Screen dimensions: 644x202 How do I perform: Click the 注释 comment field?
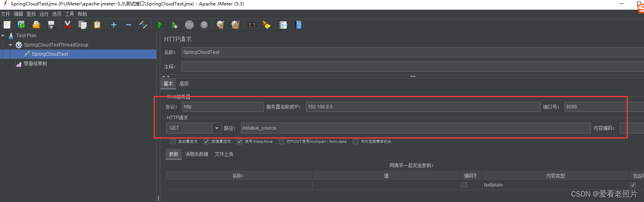413,67
